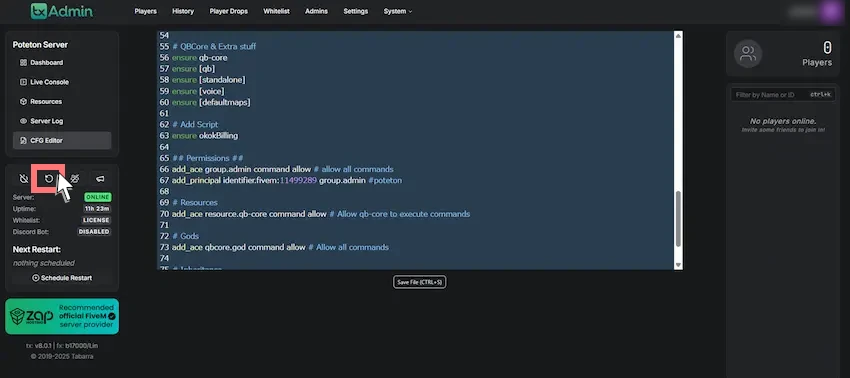Open the user avatar in top right
850x378 pixels.
(829, 11)
